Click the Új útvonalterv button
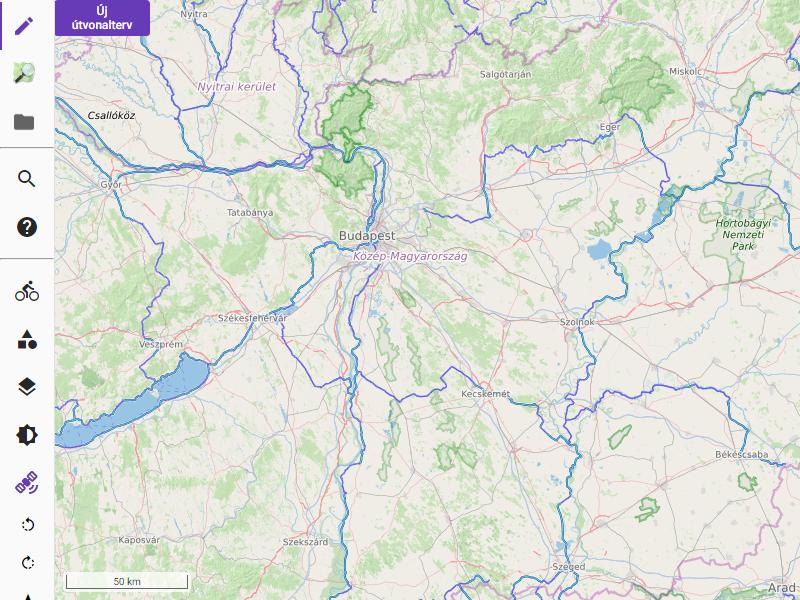The image size is (800, 600). [x=103, y=18]
